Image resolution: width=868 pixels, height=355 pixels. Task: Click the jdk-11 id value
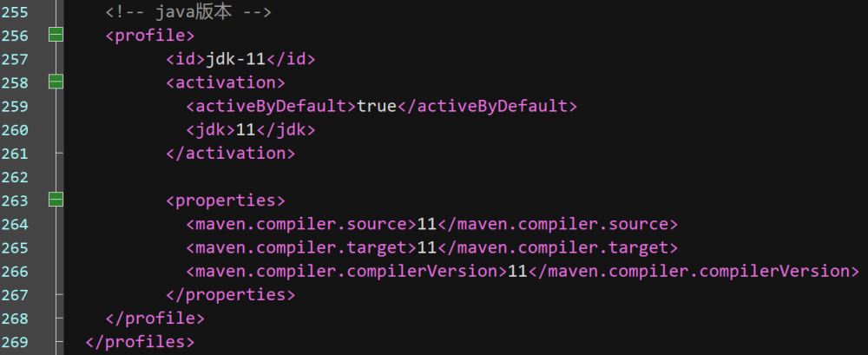click(x=236, y=59)
